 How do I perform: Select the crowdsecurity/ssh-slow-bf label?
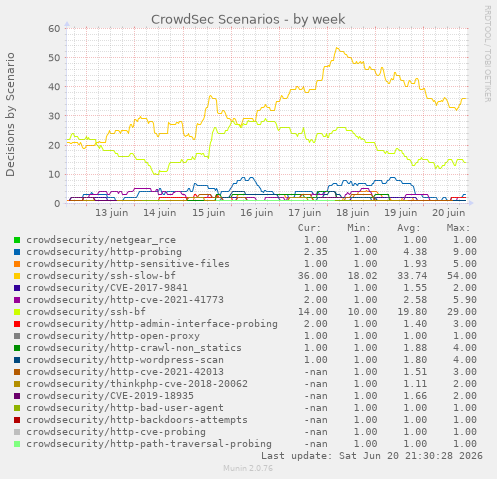101,276
